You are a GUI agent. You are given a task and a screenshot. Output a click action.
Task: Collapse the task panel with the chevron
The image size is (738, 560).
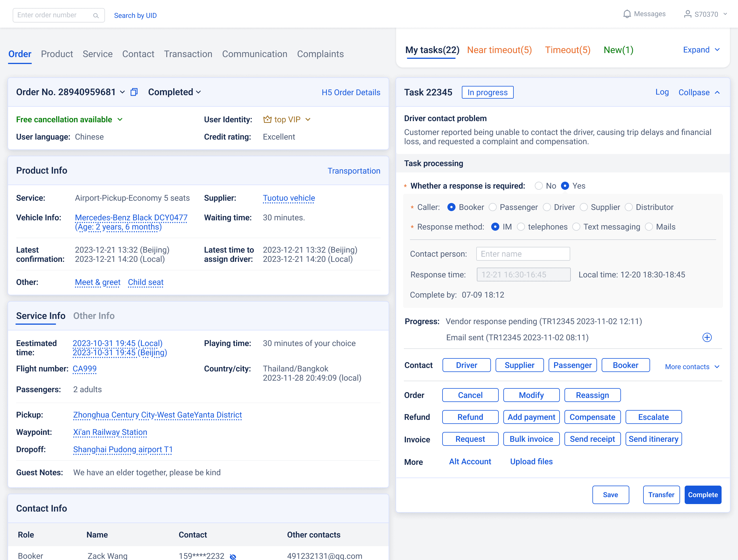point(717,93)
